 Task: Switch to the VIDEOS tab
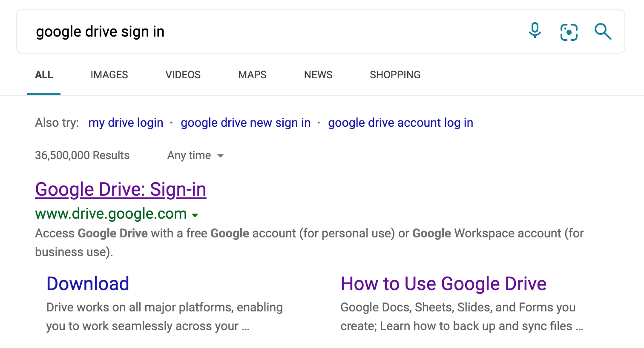click(183, 75)
